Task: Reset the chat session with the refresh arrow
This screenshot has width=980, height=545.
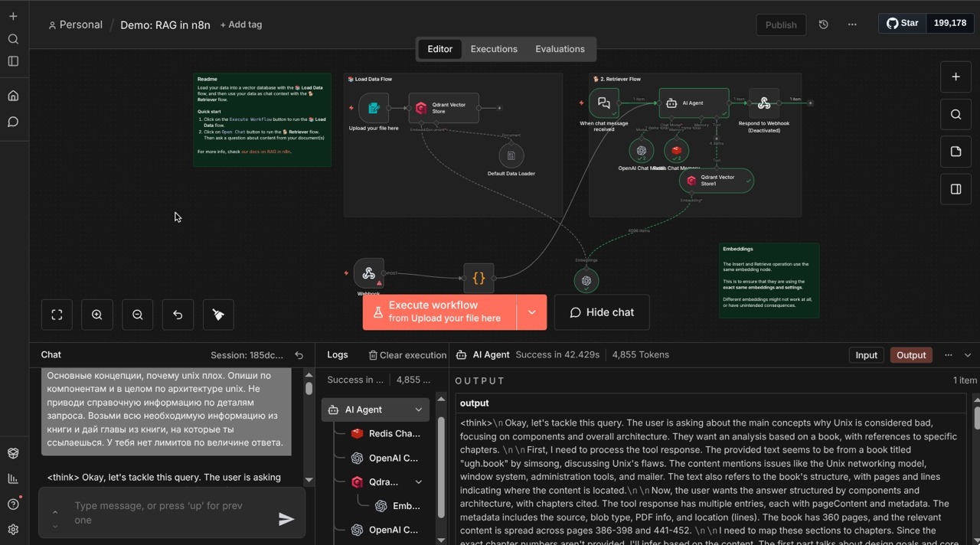Action: click(x=299, y=355)
